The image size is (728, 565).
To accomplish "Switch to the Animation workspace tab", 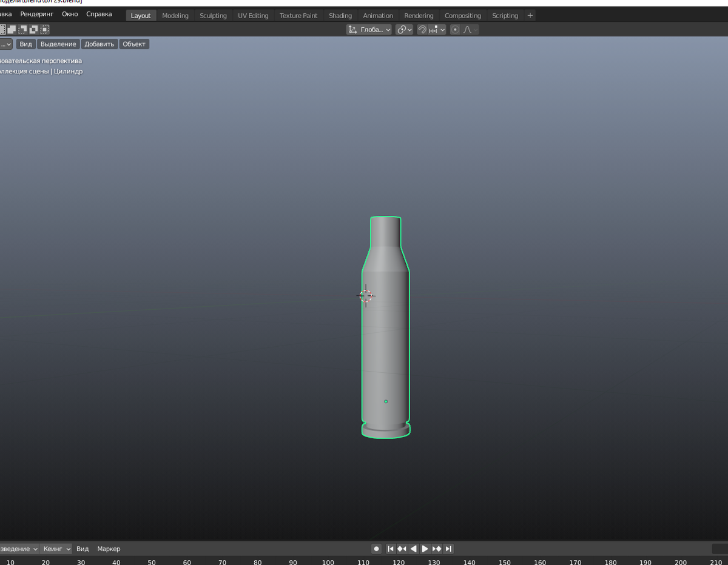I will (x=378, y=15).
